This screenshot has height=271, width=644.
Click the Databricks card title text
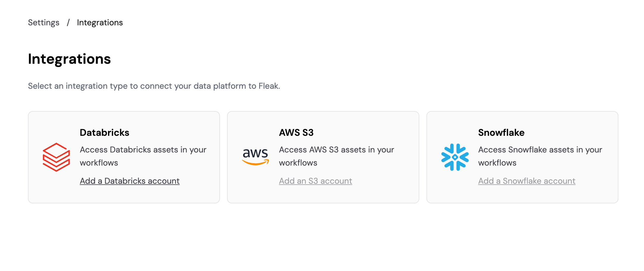pos(104,133)
